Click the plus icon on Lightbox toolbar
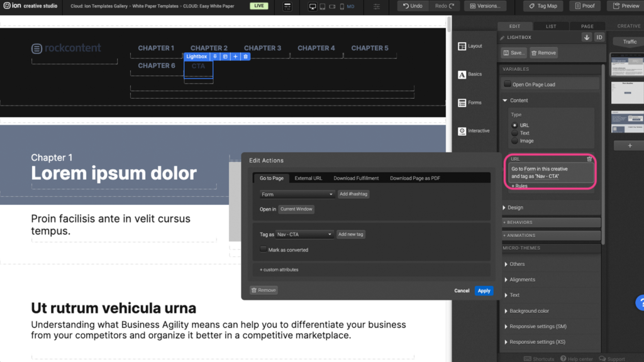This screenshot has width=644, height=362. (235, 57)
